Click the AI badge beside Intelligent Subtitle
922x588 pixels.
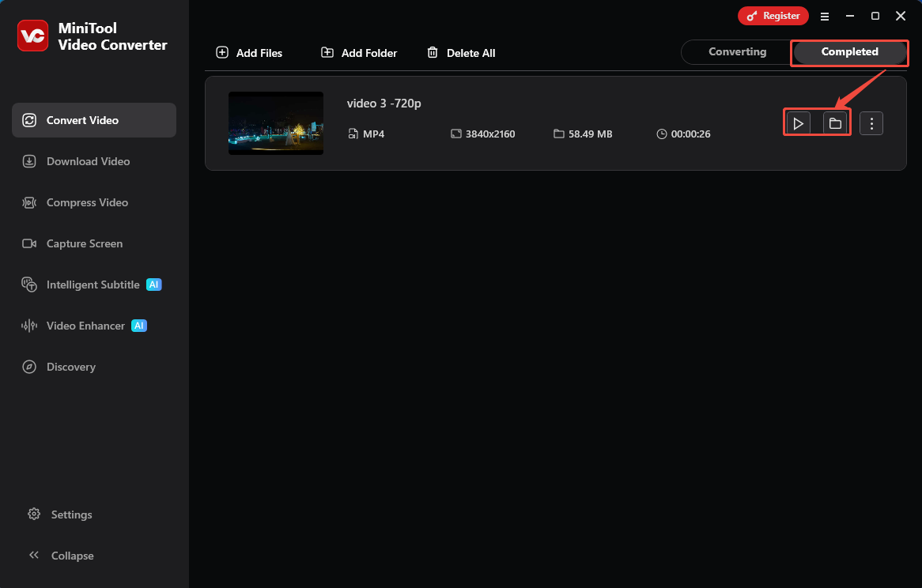(x=154, y=285)
